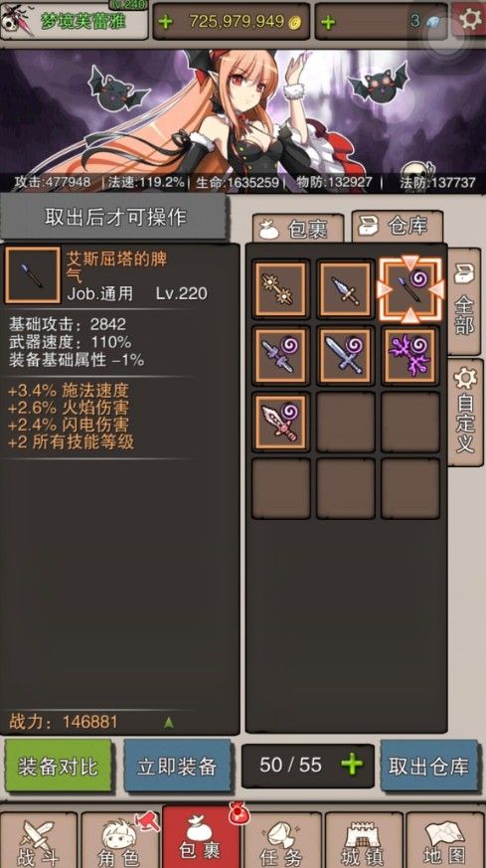Open the settings gear icon
Screen dimensions: 486x868
(x=469, y=20)
